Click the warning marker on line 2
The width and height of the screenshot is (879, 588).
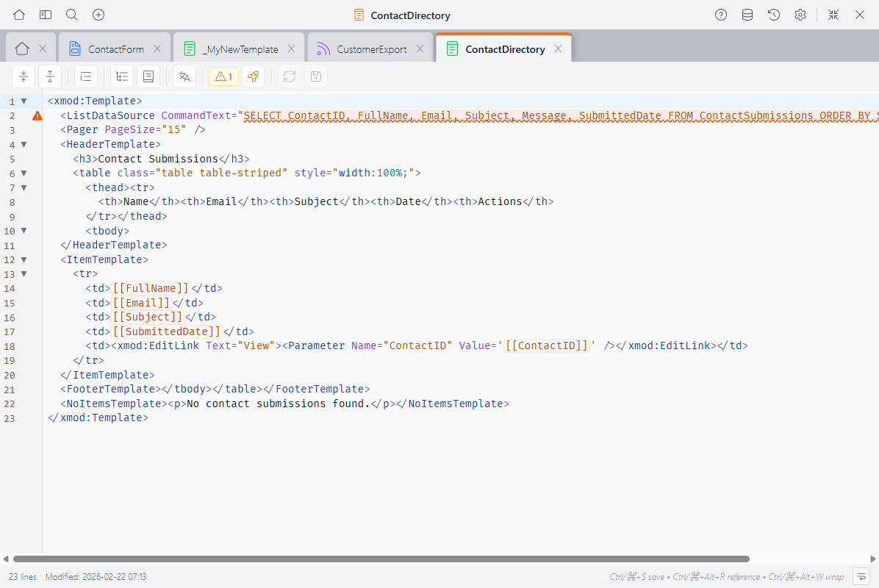point(37,116)
